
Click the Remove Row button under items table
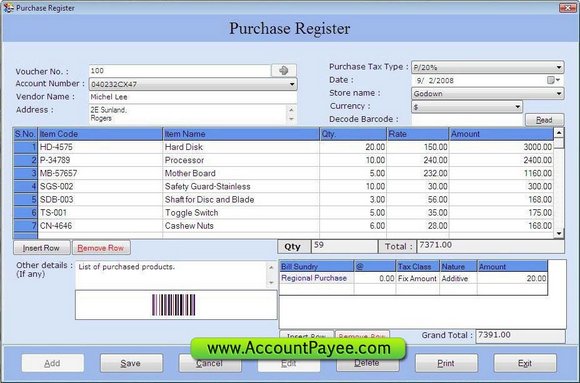(x=101, y=248)
